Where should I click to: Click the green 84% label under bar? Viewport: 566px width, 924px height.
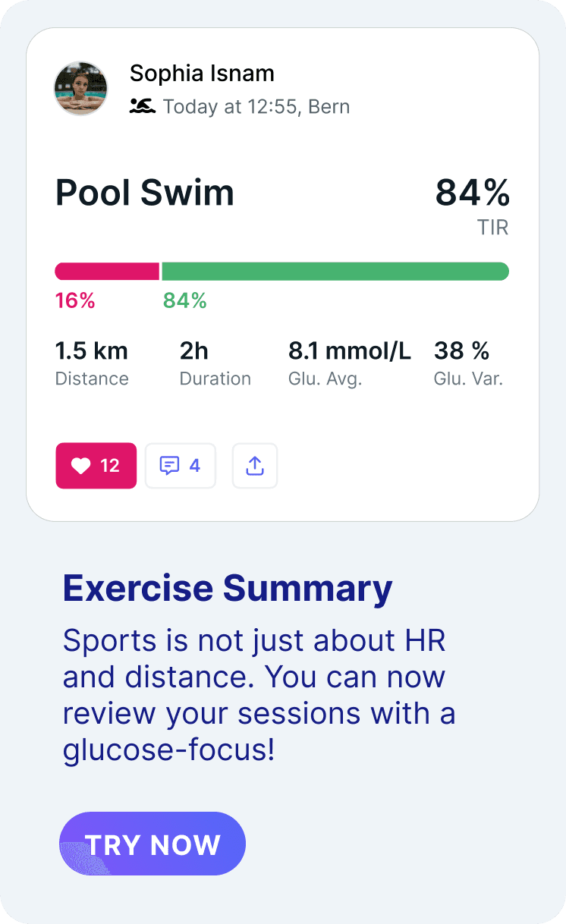(185, 300)
